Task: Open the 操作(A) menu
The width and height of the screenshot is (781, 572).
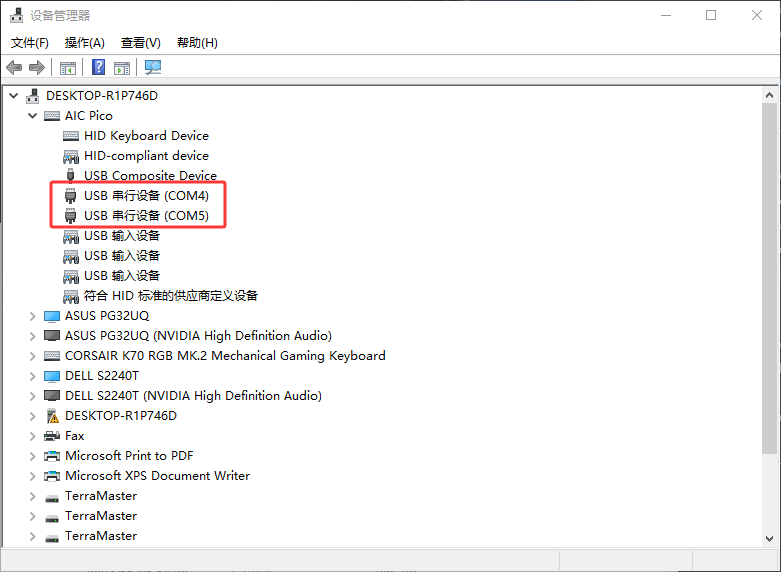Action: click(x=85, y=43)
